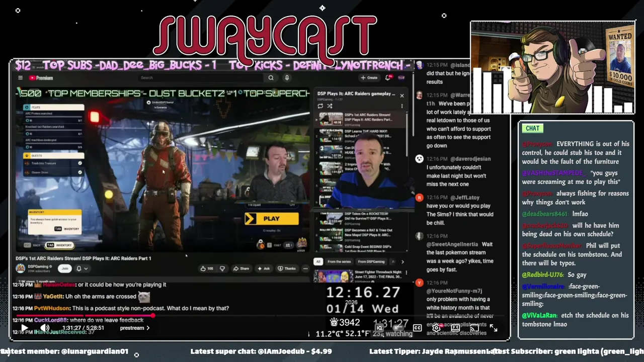Click the DSPGaming channel avatar
This screenshot has height=362, width=644.
point(20,268)
